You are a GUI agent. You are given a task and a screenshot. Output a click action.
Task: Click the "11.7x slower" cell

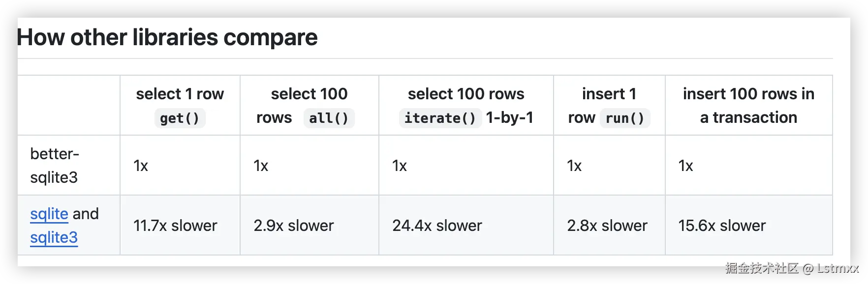(175, 226)
